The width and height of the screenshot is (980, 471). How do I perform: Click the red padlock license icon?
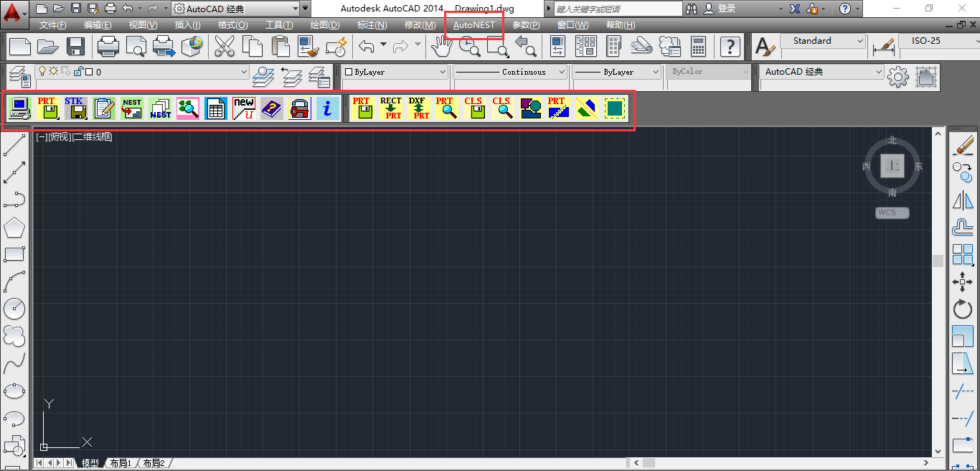click(300, 108)
